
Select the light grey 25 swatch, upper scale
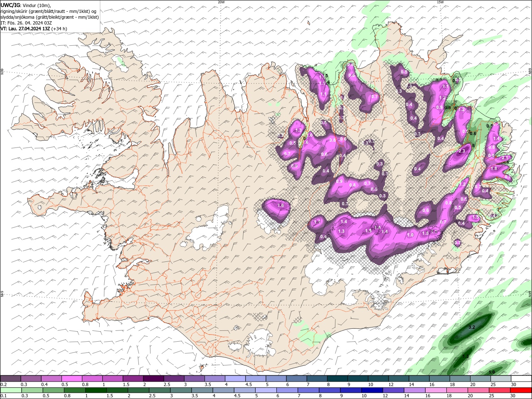pyautogui.click(x=501, y=378)
